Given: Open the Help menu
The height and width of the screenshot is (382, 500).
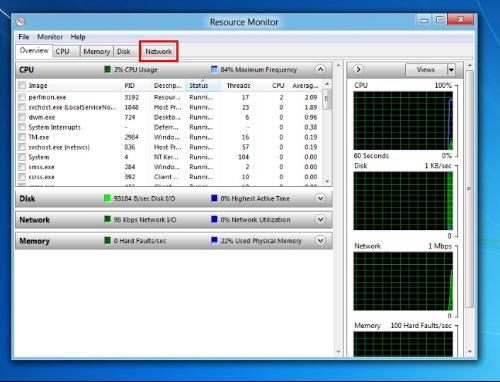Looking at the screenshot, I should tap(78, 37).
